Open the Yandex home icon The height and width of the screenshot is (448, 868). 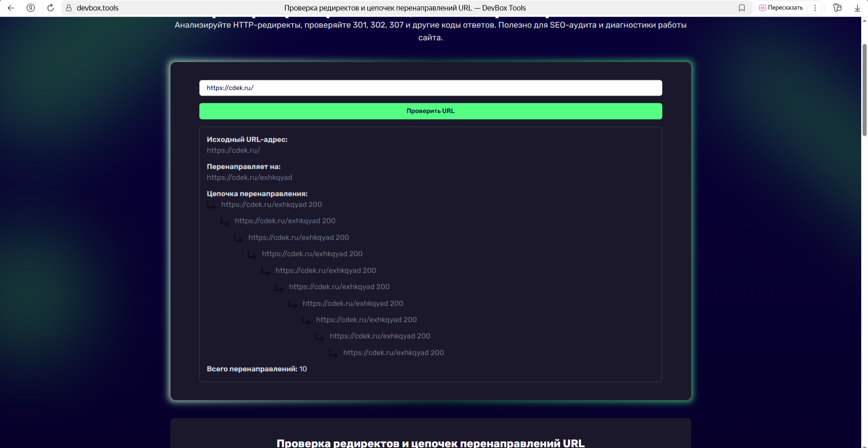31,8
